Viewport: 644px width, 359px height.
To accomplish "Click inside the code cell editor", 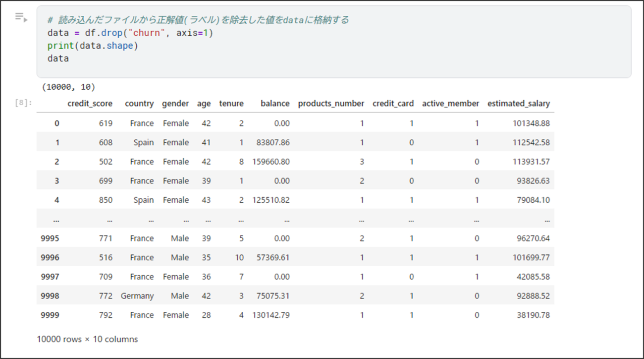I will [x=334, y=42].
